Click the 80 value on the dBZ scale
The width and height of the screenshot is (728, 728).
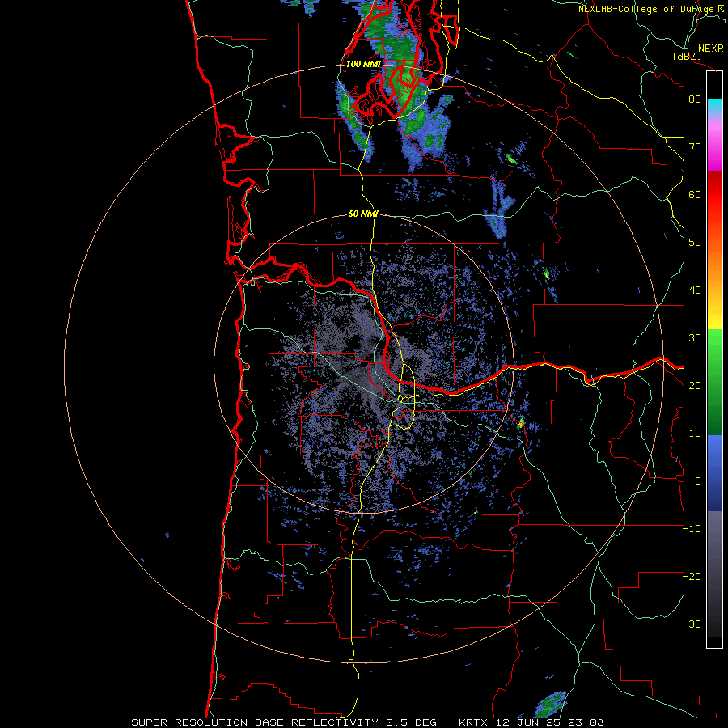(x=695, y=99)
